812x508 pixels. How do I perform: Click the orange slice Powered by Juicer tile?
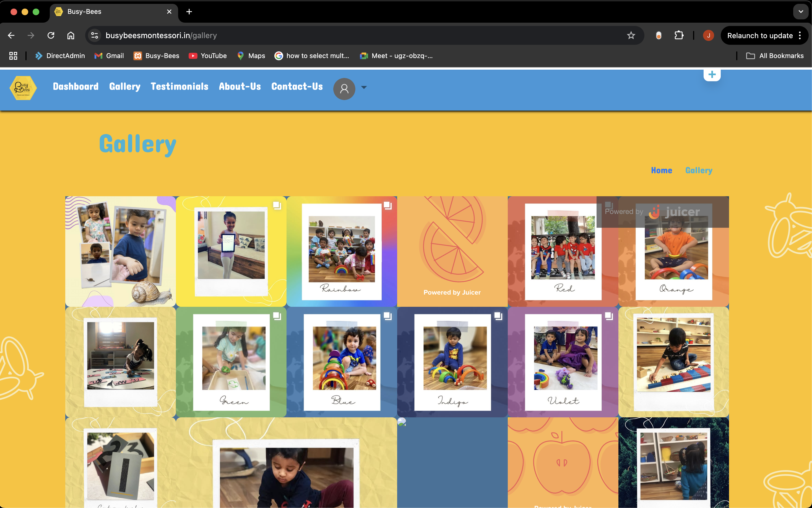(x=452, y=251)
